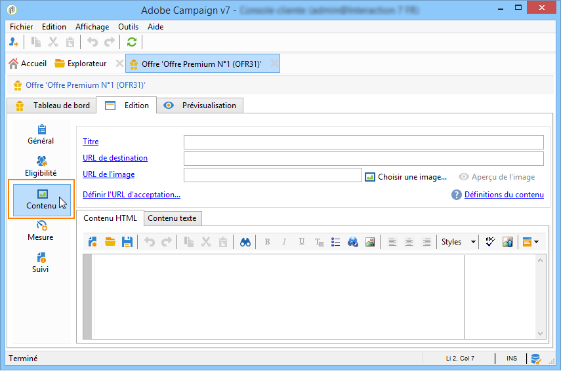The height and width of the screenshot is (392, 580).
Task: Click binoculars search icon in editor toolbar
Action: coord(245,242)
